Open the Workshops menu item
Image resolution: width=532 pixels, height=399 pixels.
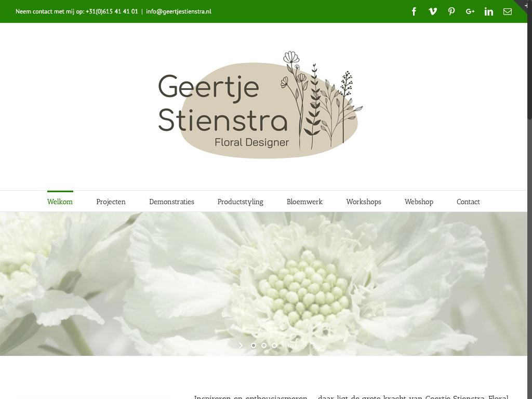pyautogui.click(x=364, y=202)
